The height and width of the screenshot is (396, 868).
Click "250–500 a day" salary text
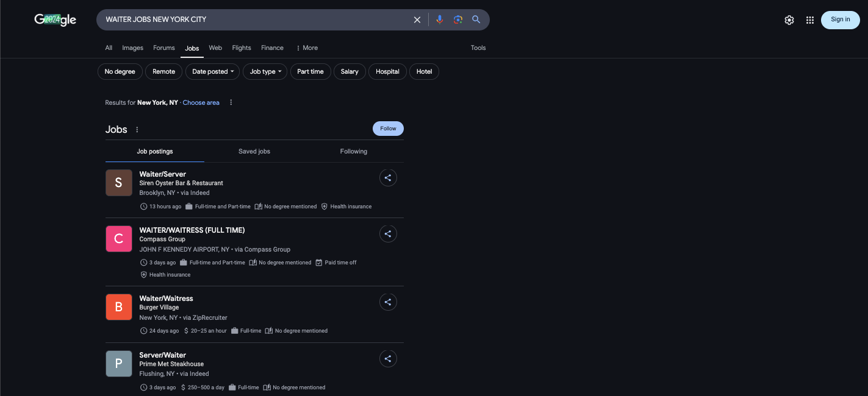click(x=206, y=387)
